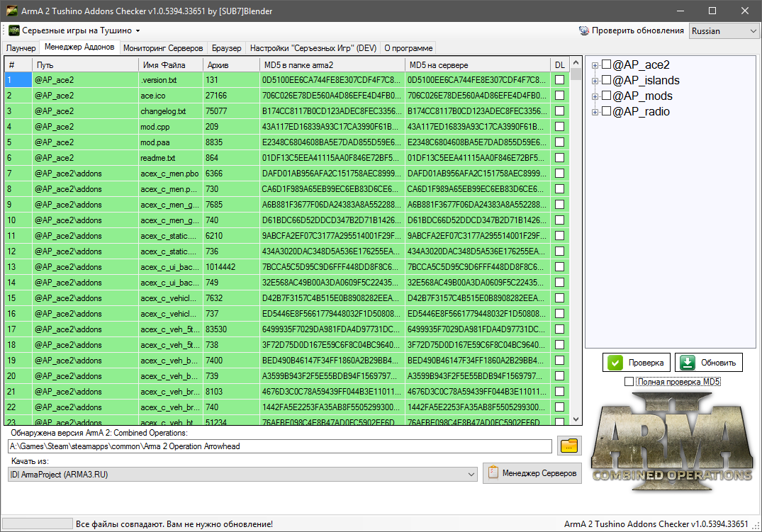
Task: Click the ArmA II Combined Operations logo
Action: point(672,441)
